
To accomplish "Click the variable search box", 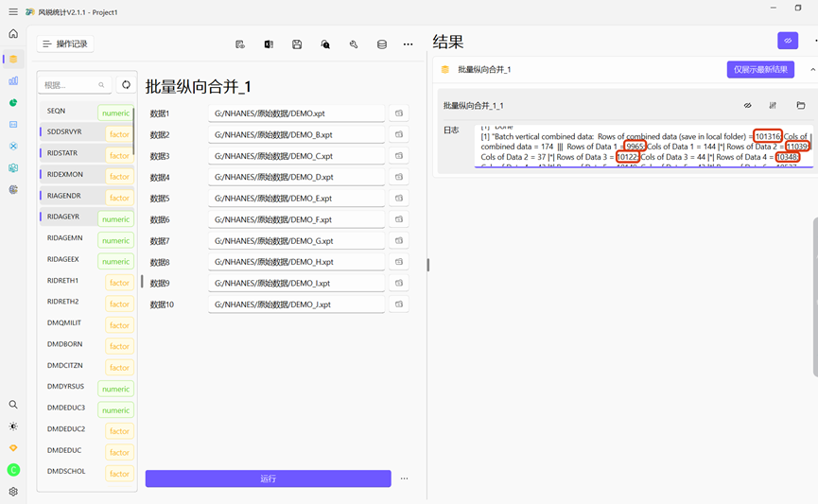I will (x=75, y=84).
